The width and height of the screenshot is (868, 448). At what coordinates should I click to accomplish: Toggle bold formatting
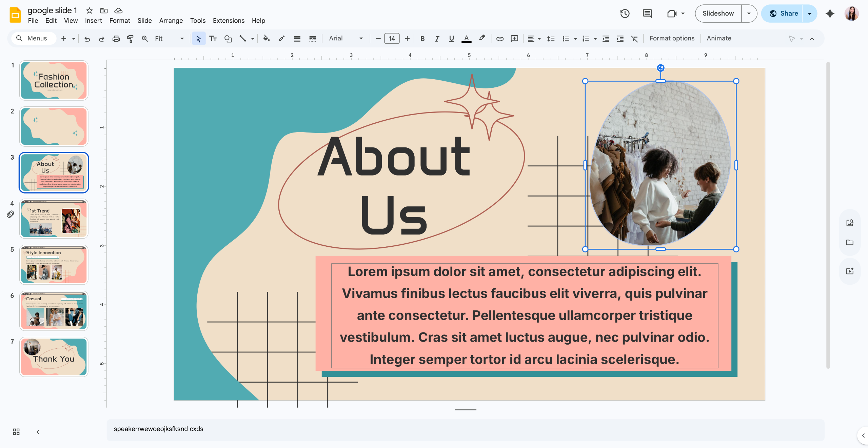click(x=422, y=39)
